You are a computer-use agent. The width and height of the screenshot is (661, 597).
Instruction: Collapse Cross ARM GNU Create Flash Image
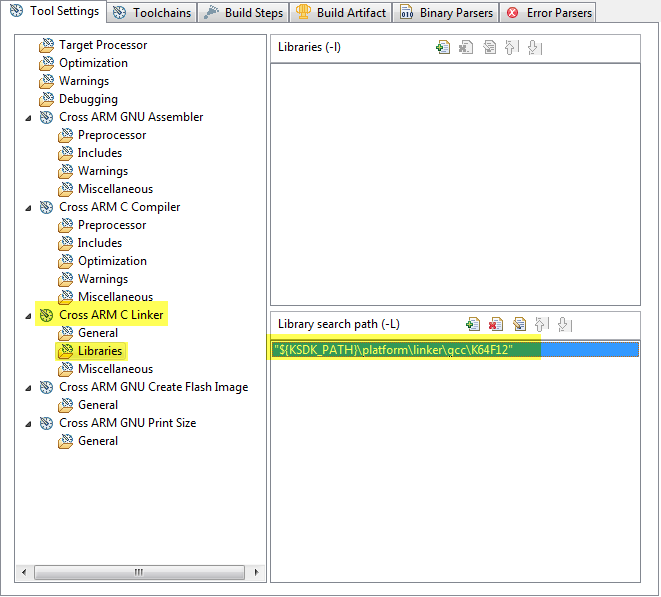coord(28,387)
